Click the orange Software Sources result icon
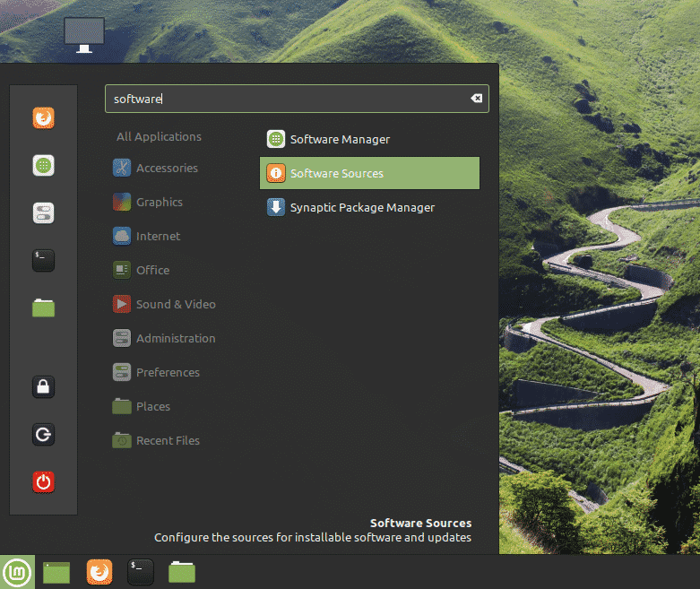Image resolution: width=700 pixels, height=589 pixels. coord(276,173)
